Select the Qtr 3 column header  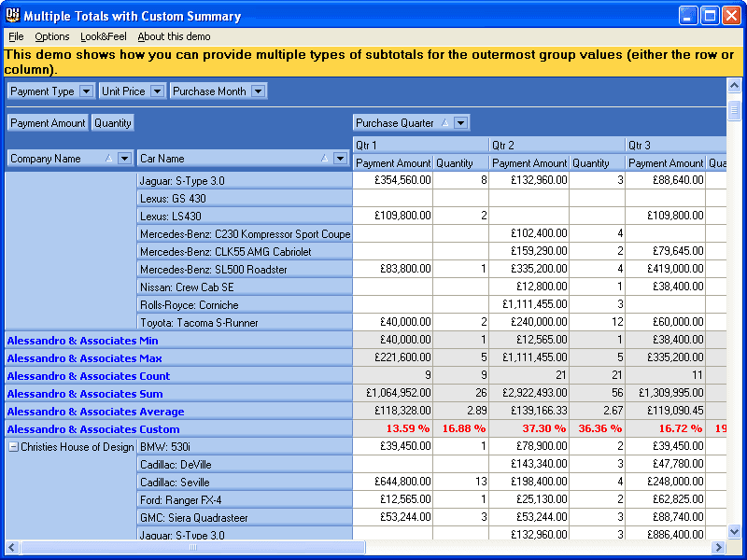[x=675, y=146]
